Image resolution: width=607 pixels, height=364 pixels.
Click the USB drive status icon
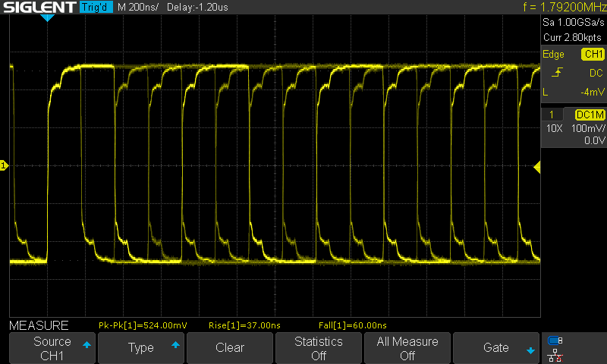[x=555, y=340]
